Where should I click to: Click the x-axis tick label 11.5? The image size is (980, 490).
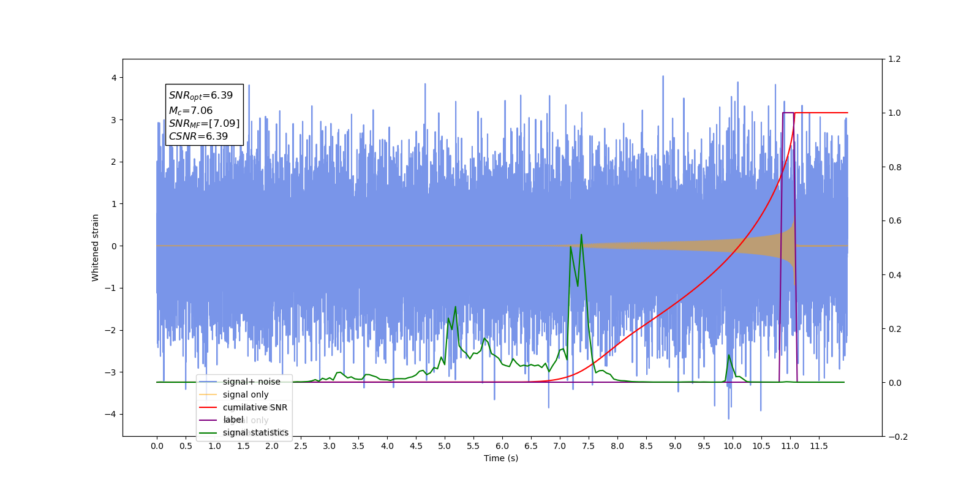(x=819, y=446)
